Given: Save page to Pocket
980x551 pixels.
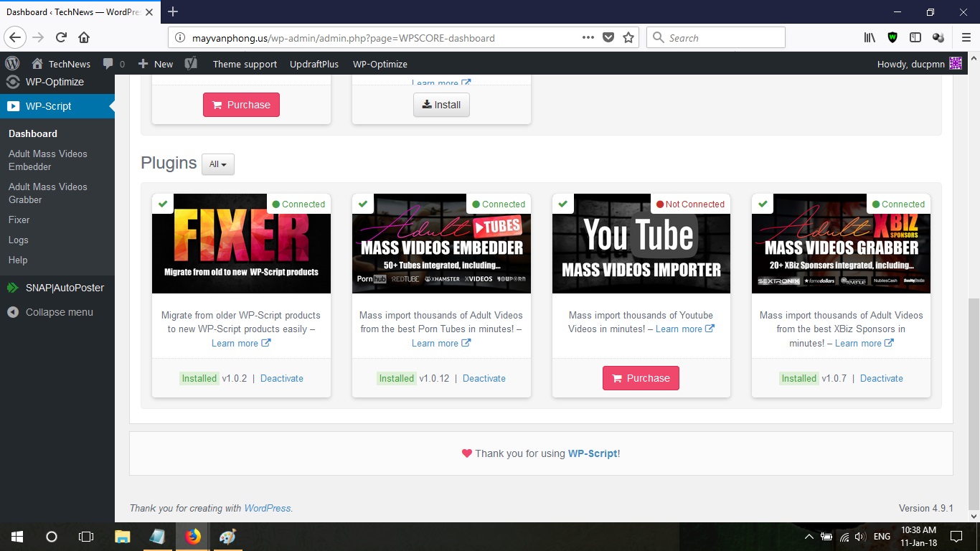Looking at the screenshot, I should click(608, 37).
